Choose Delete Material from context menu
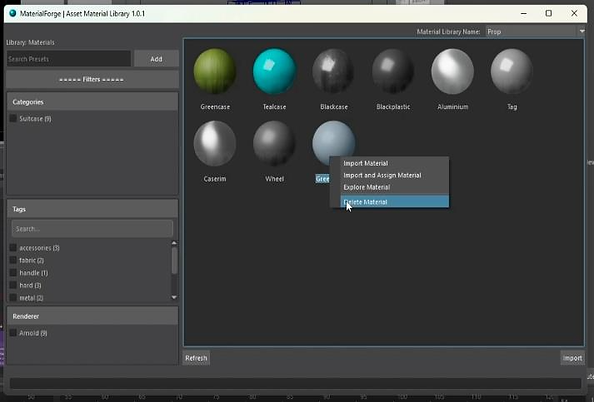This screenshot has height=402, width=594. 394,202
